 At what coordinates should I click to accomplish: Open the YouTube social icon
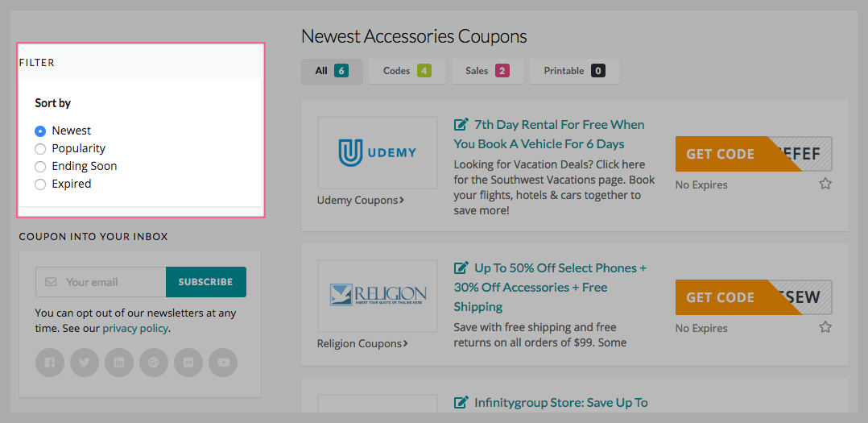tap(223, 363)
